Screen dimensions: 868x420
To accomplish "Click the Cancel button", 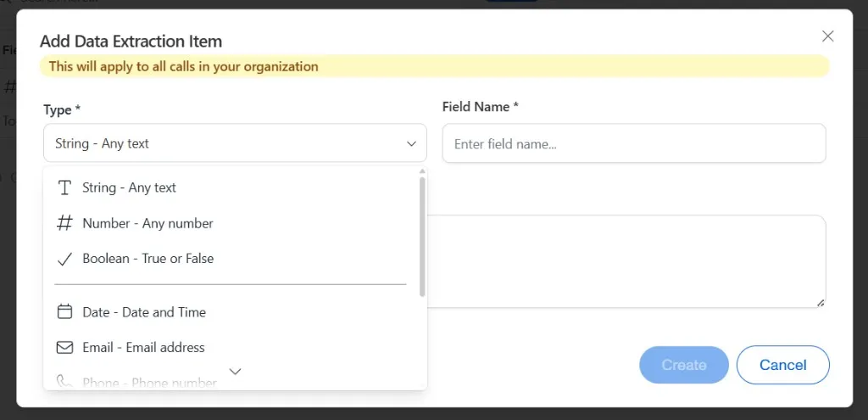I will tap(782, 365).
